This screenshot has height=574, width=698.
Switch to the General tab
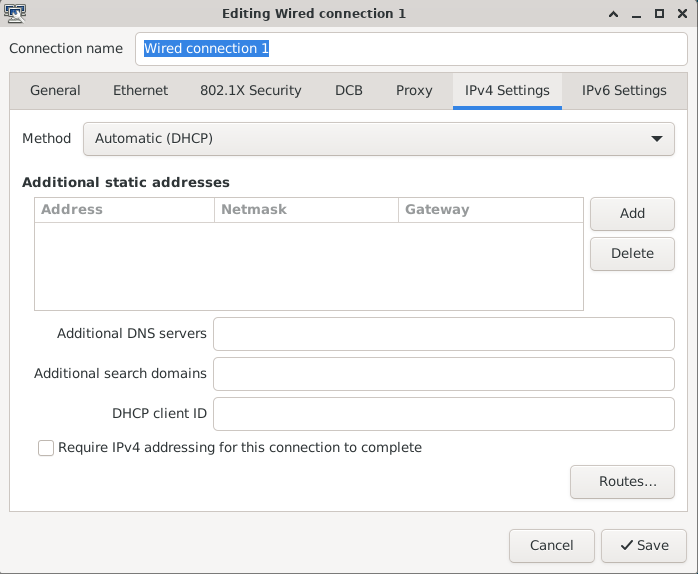tap(55, 90)
